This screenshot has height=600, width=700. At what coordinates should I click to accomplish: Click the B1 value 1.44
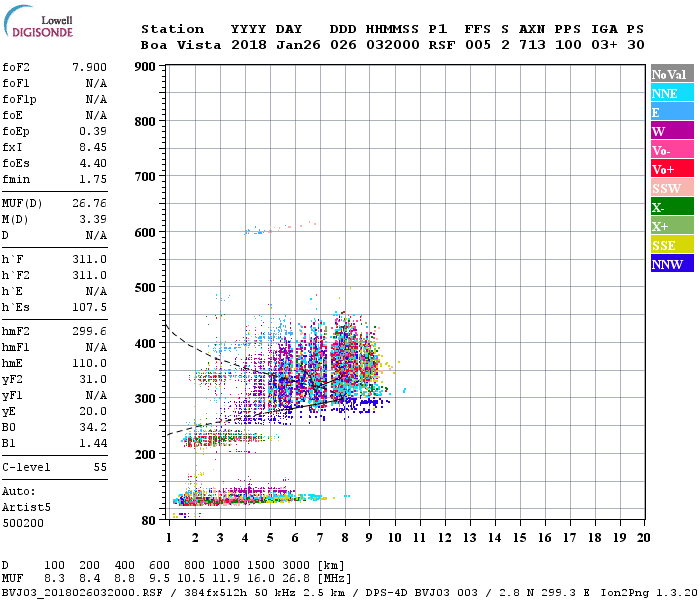pos(93,443)
